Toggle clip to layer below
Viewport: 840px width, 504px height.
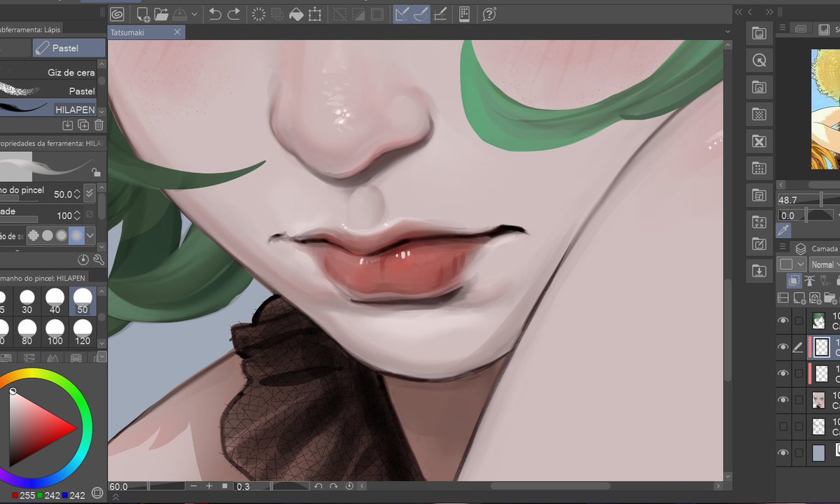point(794,281)
